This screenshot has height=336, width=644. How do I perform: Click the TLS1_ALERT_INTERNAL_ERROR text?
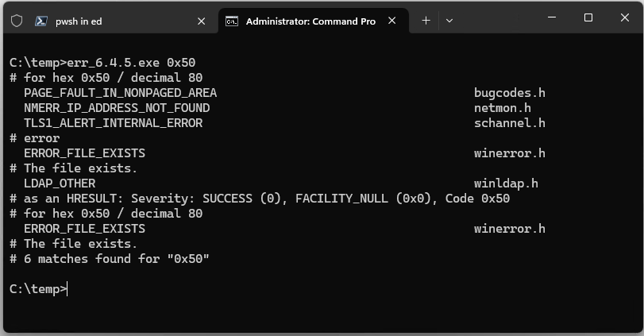[x=114, y=123]
